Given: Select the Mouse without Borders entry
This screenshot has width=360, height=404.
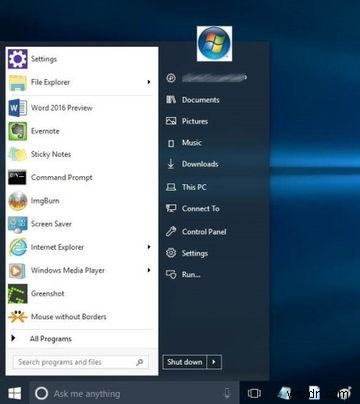Looking at the screenshot, I should click(x=82, y=317).
